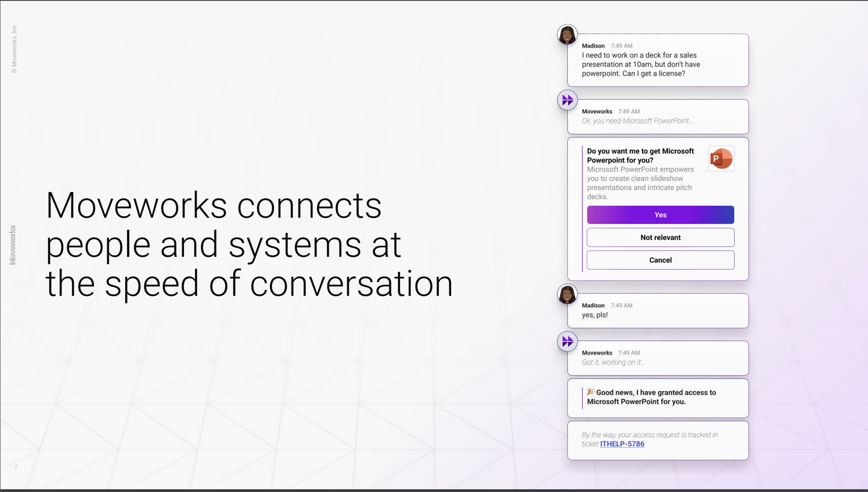Click the timestamp on Madison's 7:49 AM message
Image resolution: width=868 pixels, height=492 pixels.
click(621, 46)
